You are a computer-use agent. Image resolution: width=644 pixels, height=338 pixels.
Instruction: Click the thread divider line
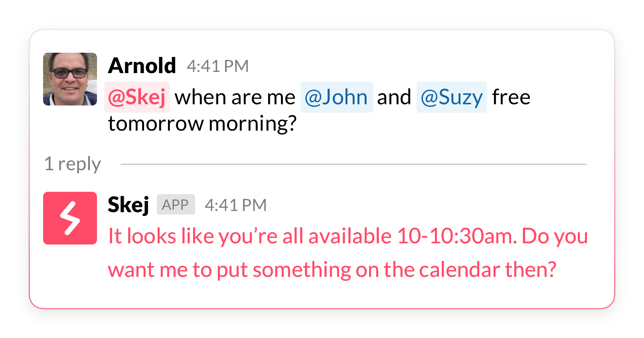coord(353,164)
